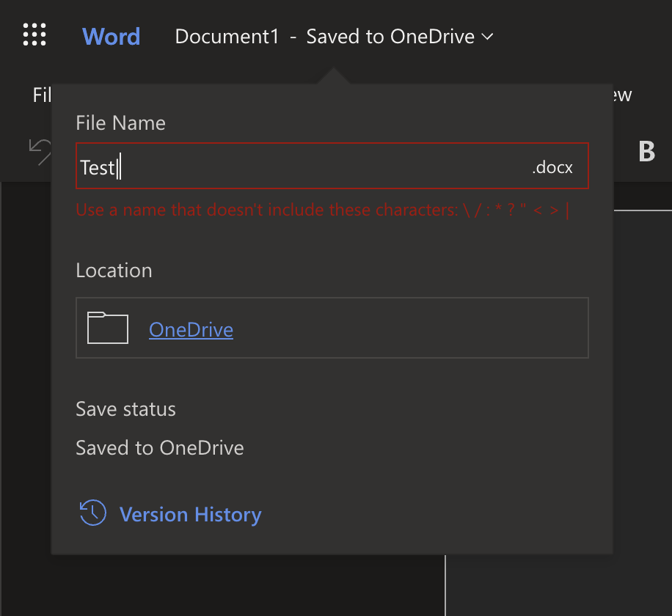Click the File Name input field
This screenshot has height=616, width=672.
[332, 166]
